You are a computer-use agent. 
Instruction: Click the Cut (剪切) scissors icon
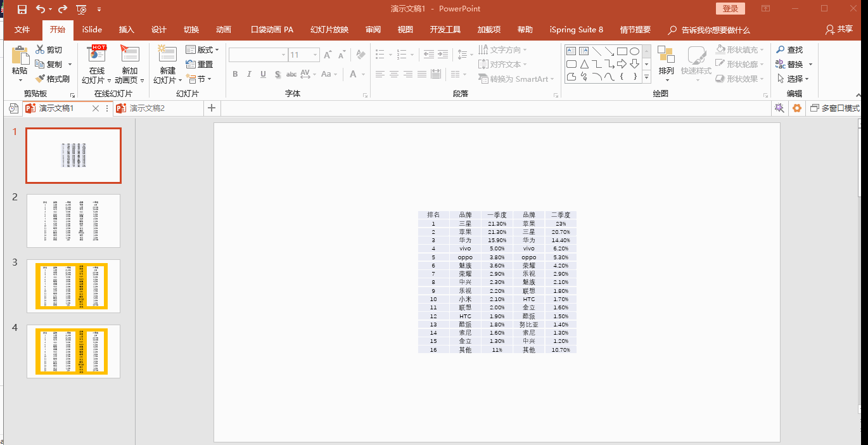pos(40,49)
